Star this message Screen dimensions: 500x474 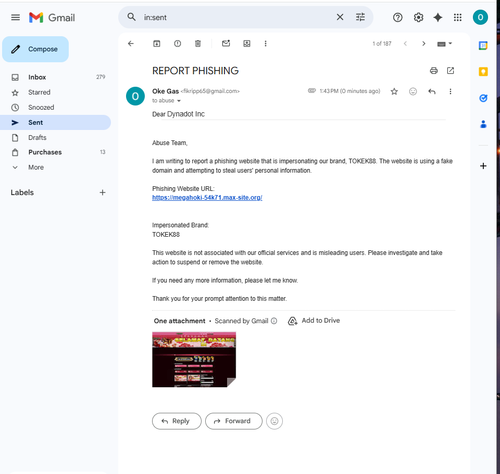(x=394, y=91)
